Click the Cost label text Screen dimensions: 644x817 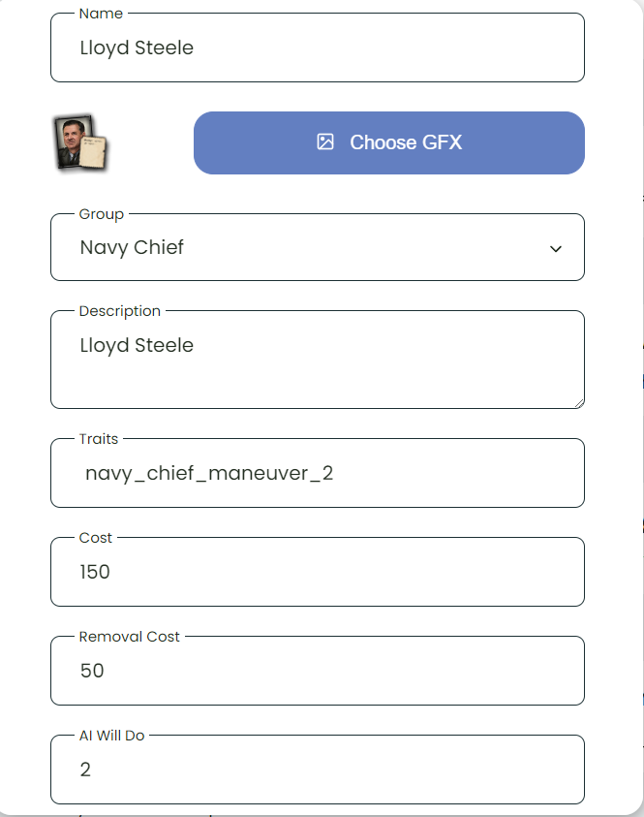tap(95, 538)
